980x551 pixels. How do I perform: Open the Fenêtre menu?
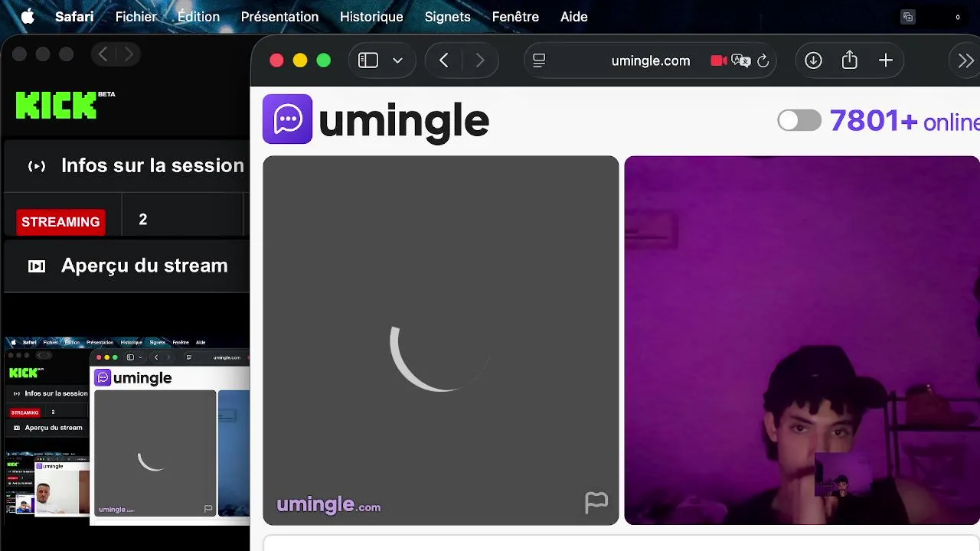[x=515, y=17]
